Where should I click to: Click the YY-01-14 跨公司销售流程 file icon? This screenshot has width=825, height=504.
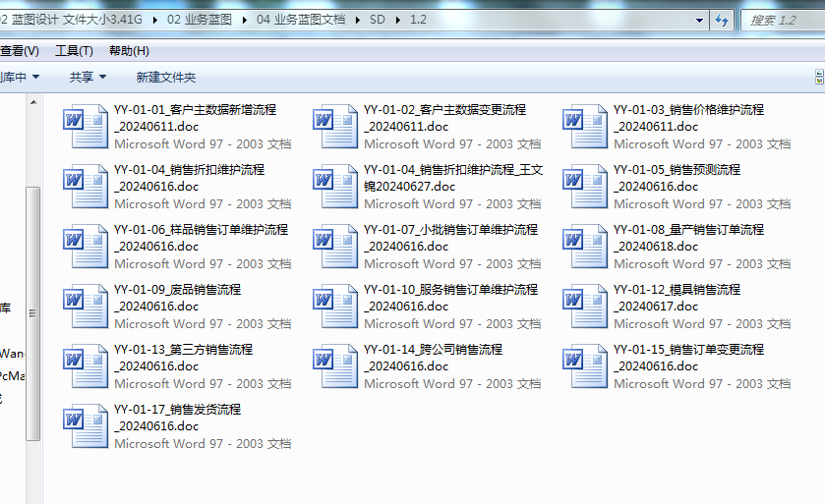[335, 365]
